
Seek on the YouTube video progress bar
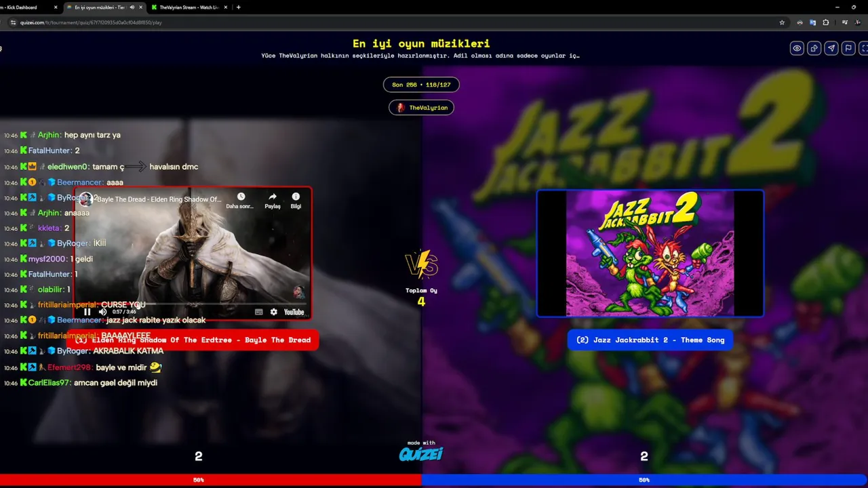point(193,304)
